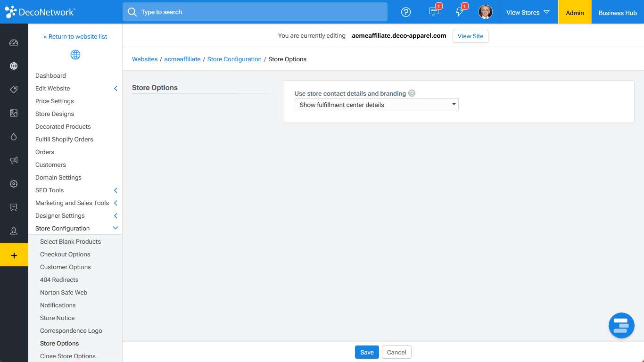
Task: Open the help question mark icon
Action: point(406,12)
